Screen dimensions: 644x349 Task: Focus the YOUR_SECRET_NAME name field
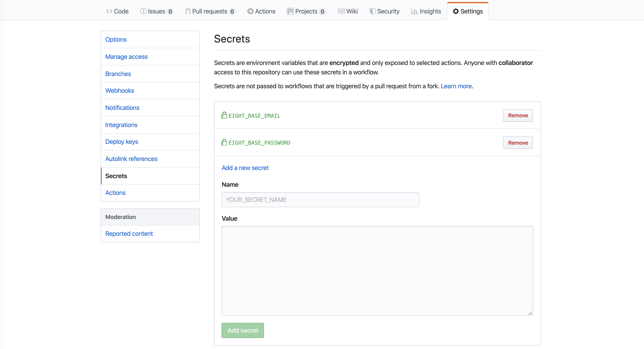point(320,199)
